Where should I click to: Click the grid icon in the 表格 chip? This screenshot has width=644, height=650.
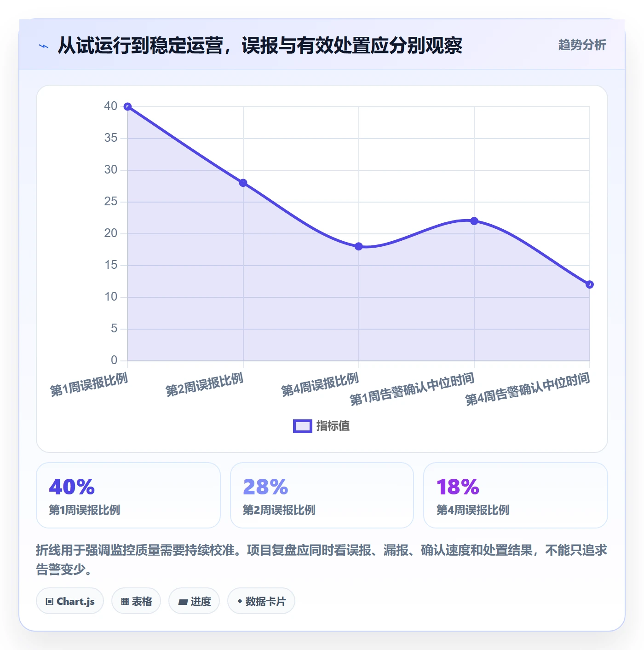(x=125, y=602)
